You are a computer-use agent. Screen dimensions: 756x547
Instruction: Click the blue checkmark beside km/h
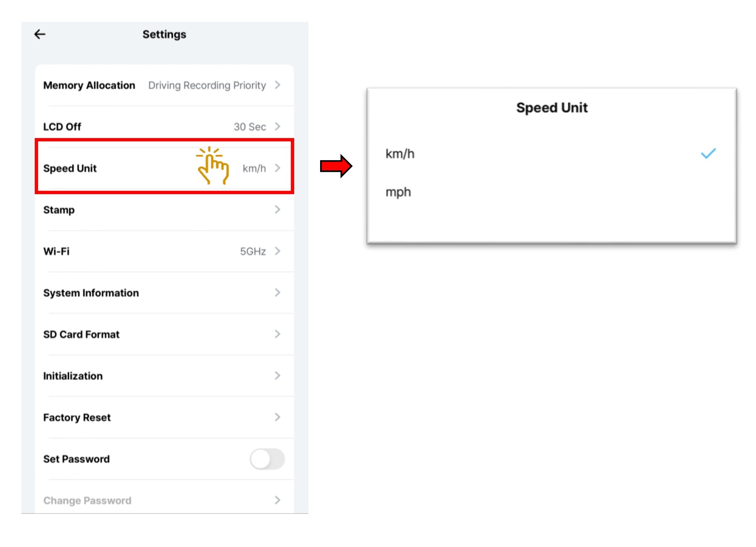(x=708, y=153)
